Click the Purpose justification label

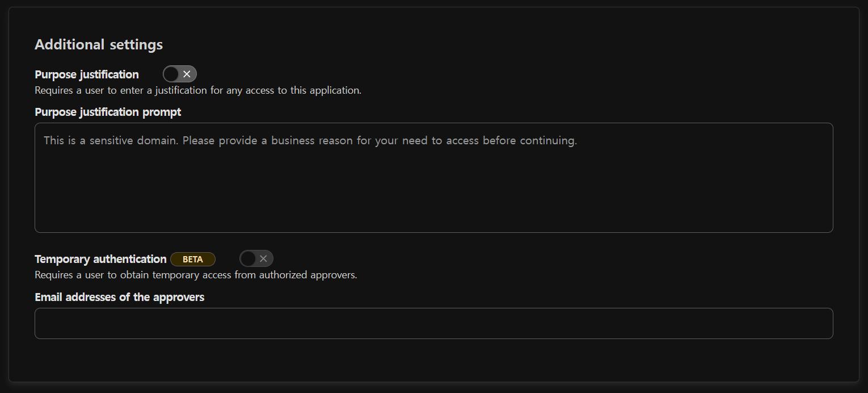tap(87, 74)
